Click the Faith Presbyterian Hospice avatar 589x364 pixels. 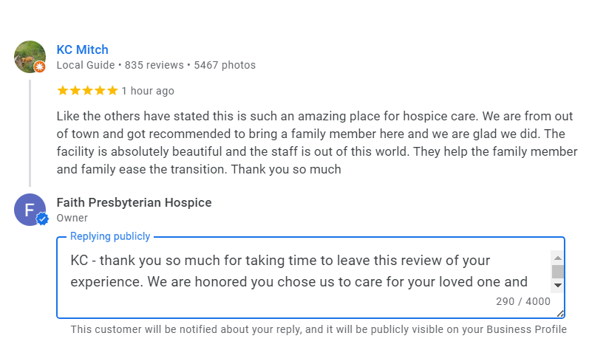pyautogui.click(x=30, y=210)
